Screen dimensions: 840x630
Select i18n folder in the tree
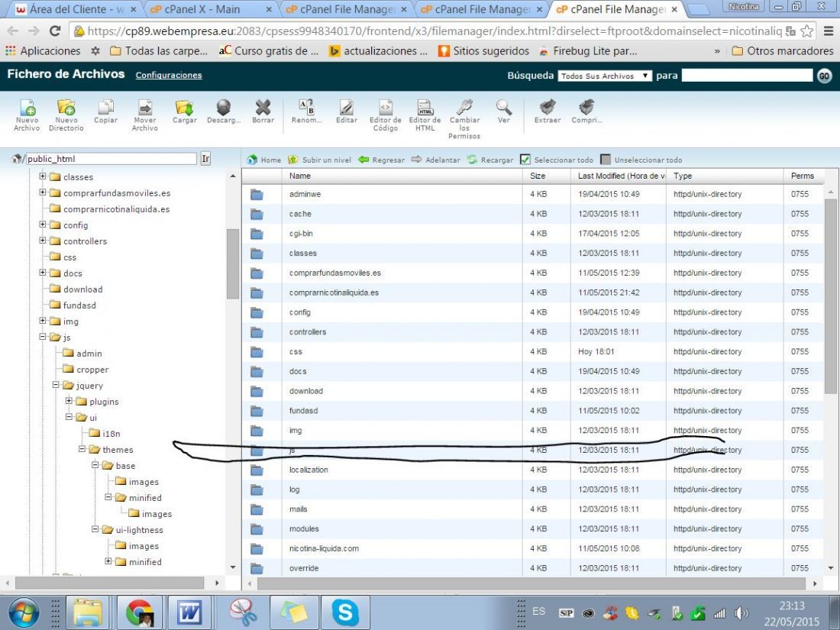pos(111,434)
